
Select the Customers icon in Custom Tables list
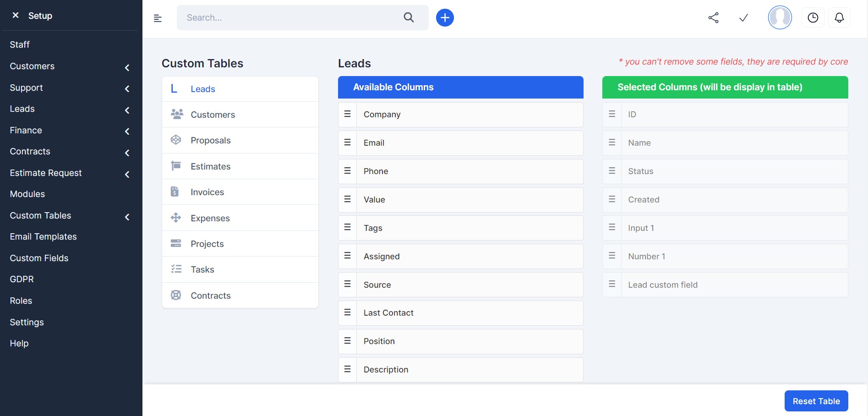pos(175,114)
